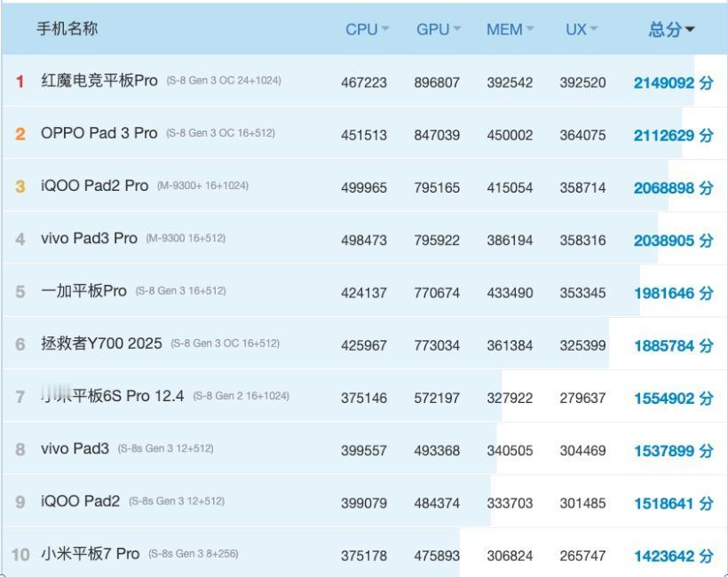
Task: Click MEM score 450002
Action: [x=510, y=135]
